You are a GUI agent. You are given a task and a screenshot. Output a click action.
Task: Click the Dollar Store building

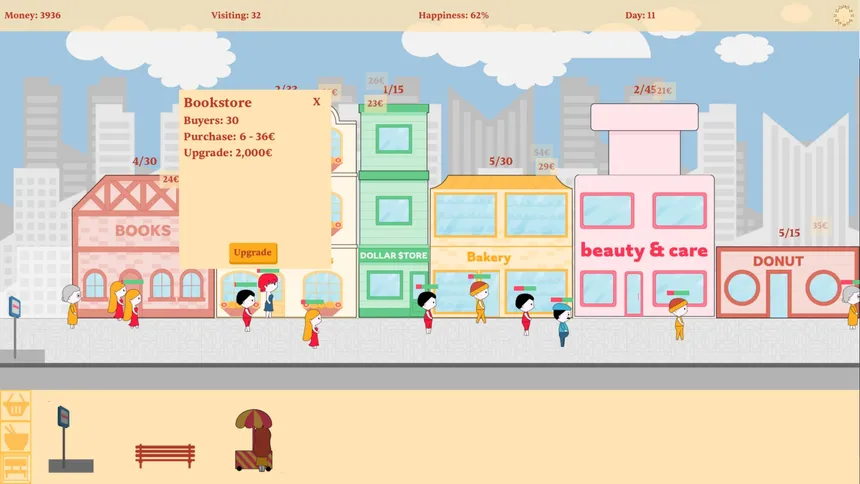click(393, 210)
